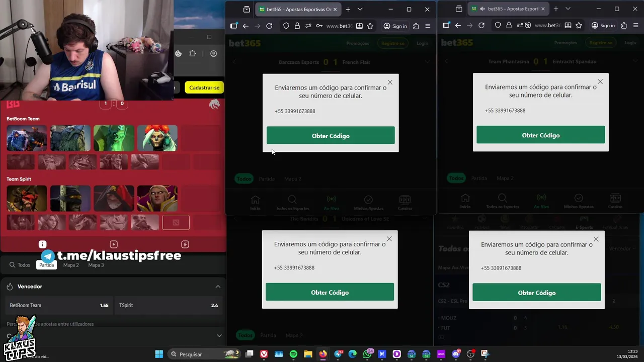644x362 pixels.
Task: Reload page in Team Phantasma Firefox window
Action: coord(481,25)
